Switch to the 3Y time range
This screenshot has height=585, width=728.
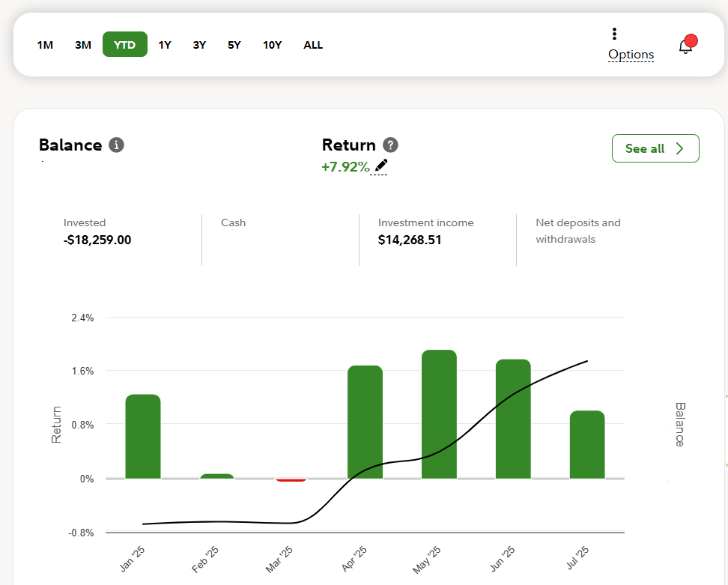(x=199, y=45)
